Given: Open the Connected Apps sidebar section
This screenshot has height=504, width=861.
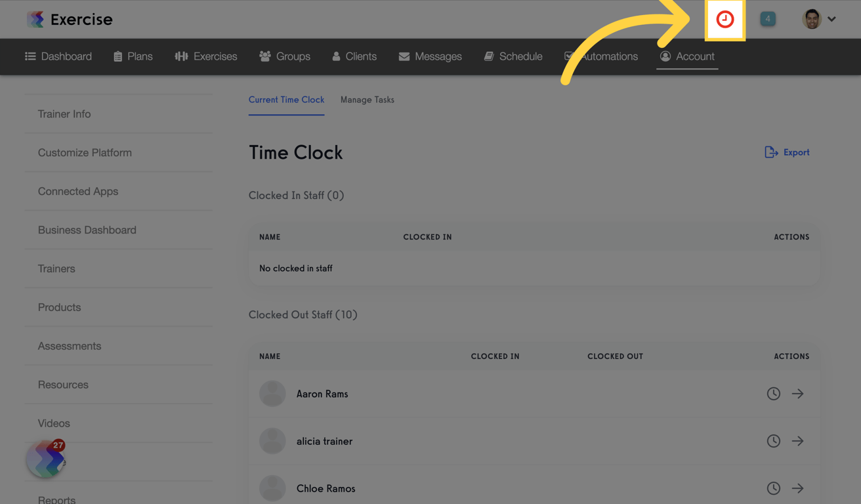Looking at the screenshot, I should click(78, 191).
